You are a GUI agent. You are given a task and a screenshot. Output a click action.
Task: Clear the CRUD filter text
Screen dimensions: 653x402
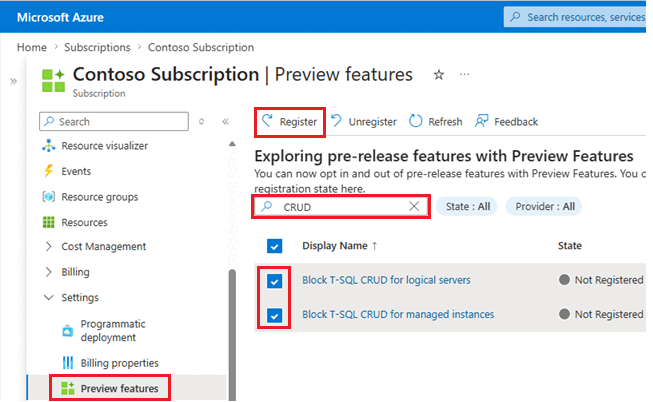point(414,206)
